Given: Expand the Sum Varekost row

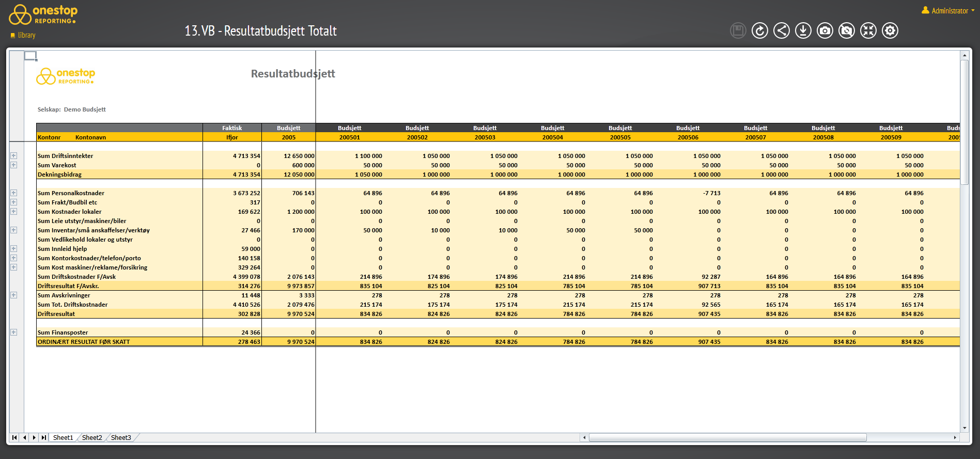Looking at the screenshot, I should 14,165.
